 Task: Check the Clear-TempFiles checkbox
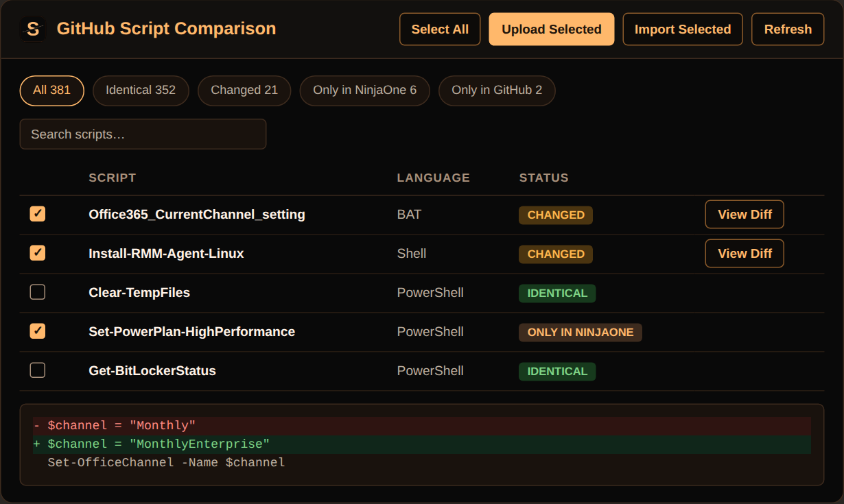pos(38,292)
